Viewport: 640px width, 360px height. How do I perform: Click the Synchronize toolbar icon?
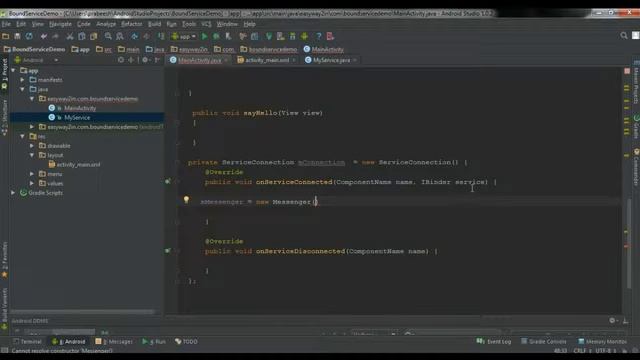click(29, 36)
